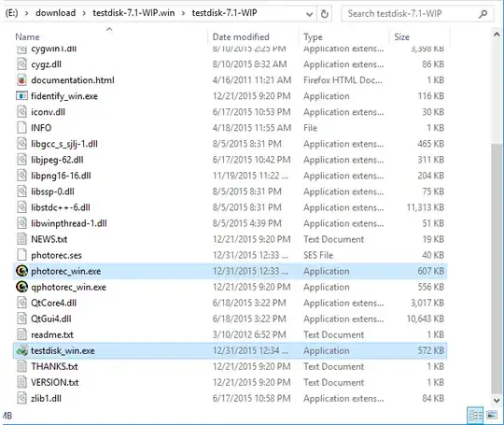Expand the chevron after (E:) in path
The image size is (504, 425).
click(x=27, y=13)
